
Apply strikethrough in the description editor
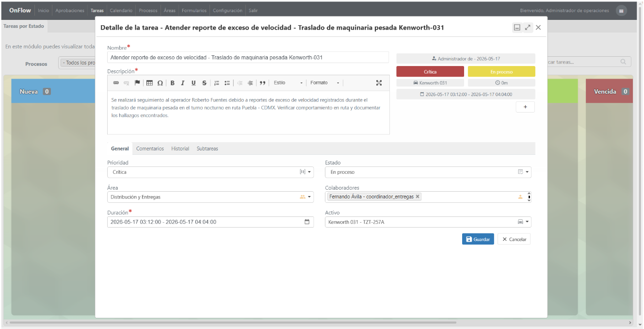tap(204, 83)
